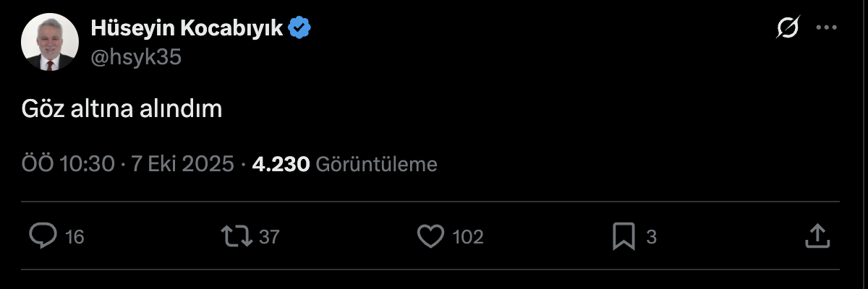The image size is (868, 289).
Task: Click the blue verified badge
Action: coord(300,28)
